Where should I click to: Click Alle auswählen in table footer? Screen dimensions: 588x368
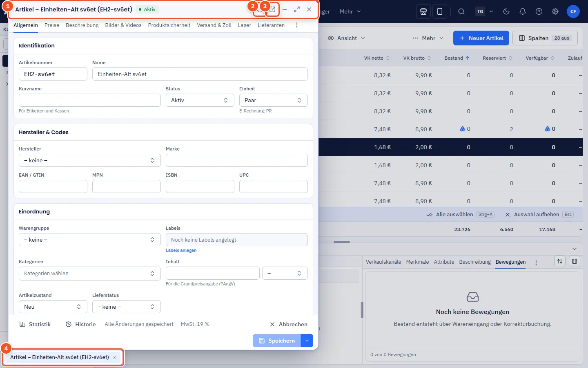point(460,214)
